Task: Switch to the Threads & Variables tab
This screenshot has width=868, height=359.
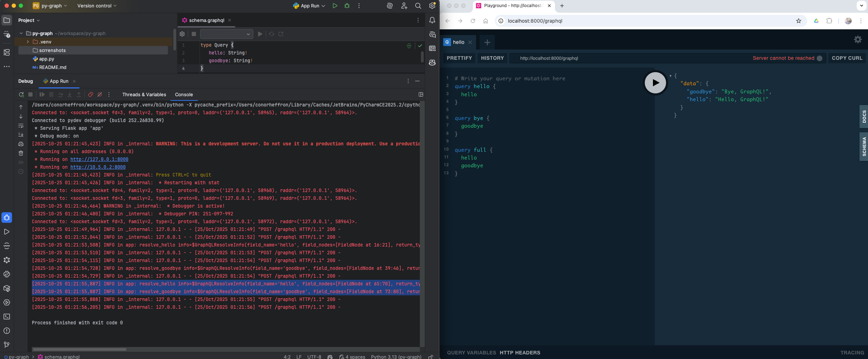Action: (x=144, y=94)
